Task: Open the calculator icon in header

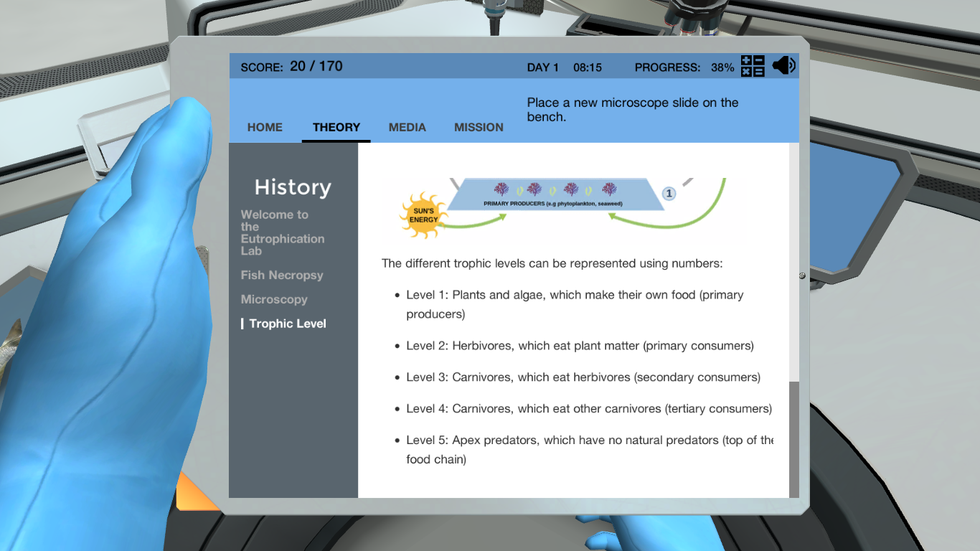Action: pos(753,66)
